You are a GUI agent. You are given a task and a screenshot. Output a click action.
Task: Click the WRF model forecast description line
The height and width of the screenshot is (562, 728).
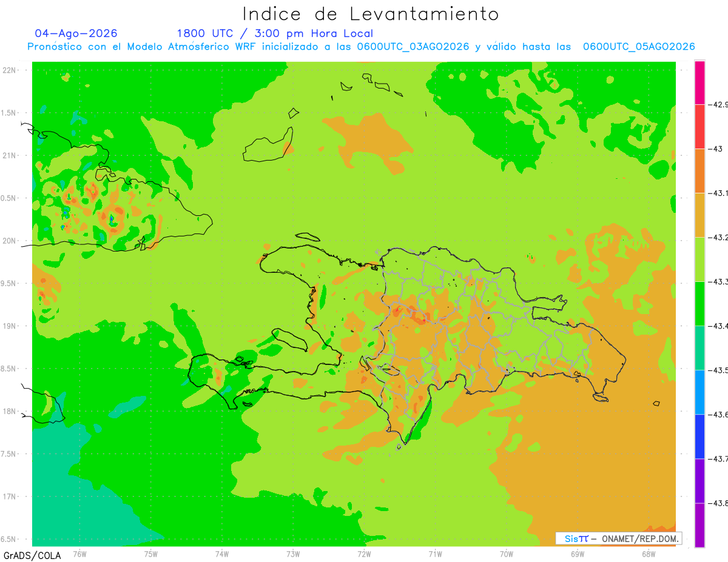click(x=361, y=47)
